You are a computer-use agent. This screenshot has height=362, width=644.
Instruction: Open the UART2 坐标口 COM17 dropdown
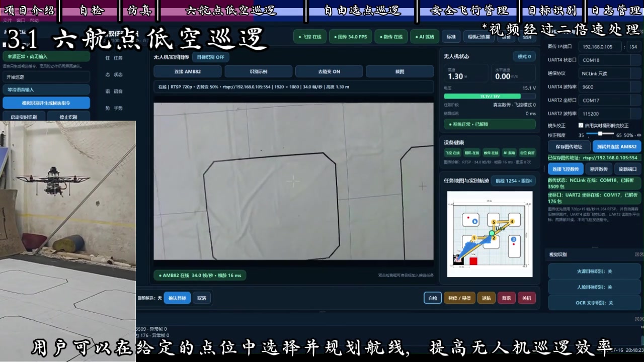(x=610, y=100)
